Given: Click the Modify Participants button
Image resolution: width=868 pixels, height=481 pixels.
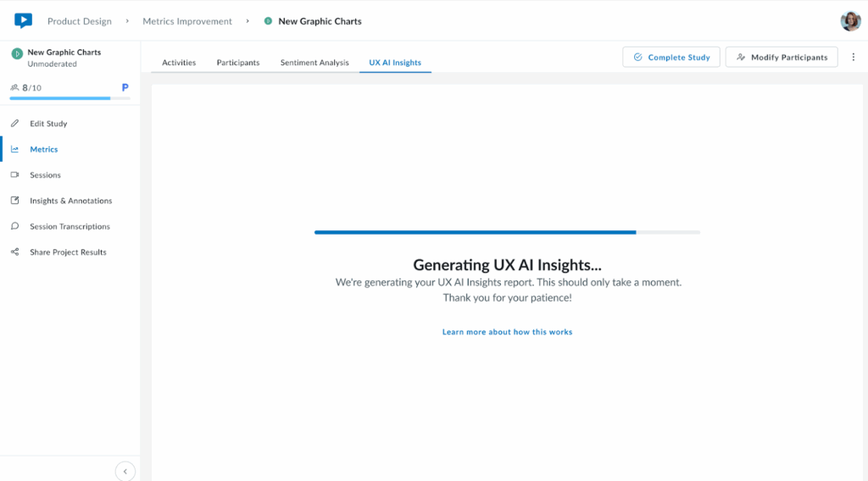Looking at the screenshot, I should tap(782, 57).
